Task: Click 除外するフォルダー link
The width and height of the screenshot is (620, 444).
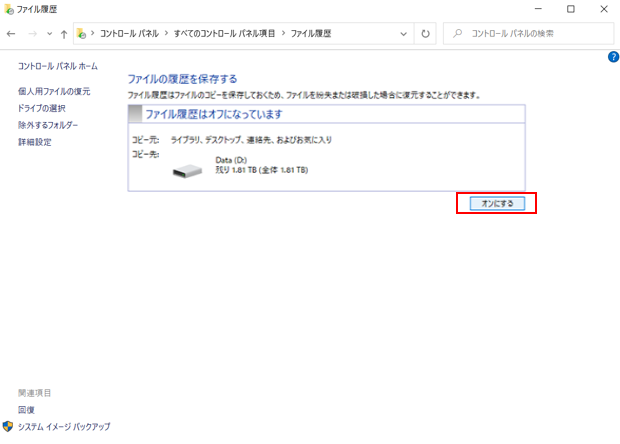Action: [x=48, y=125]
